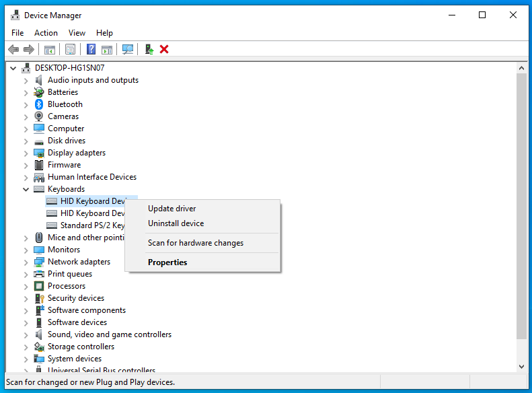Collapse the DESKTOP-HG1SN07 root node
The image size is (532, 393).
(13, 68)
